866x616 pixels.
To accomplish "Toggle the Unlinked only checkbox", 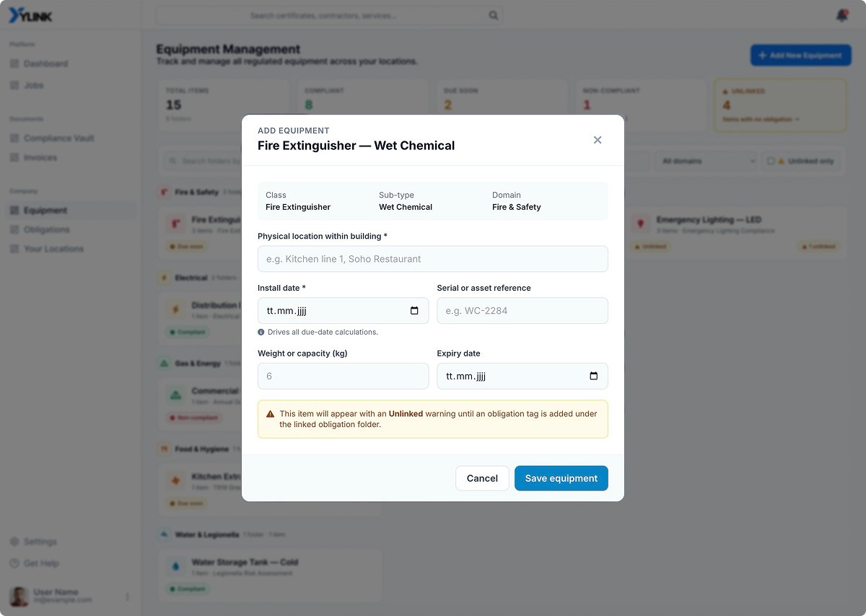I will 771,161.
